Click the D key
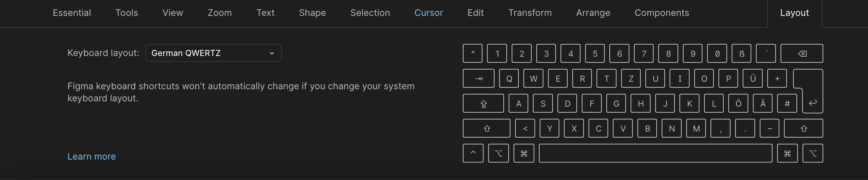The image size is (868, 180). click(x=567, y=103)
